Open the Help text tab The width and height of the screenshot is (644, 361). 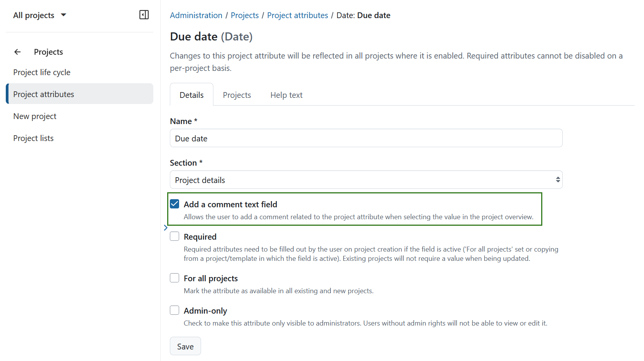click(x=286, y=95)
